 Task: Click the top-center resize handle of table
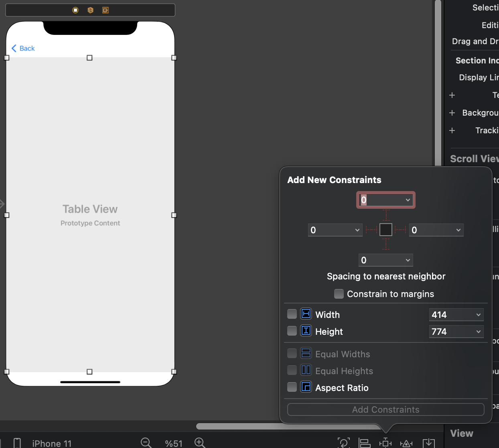pos(89,58)
